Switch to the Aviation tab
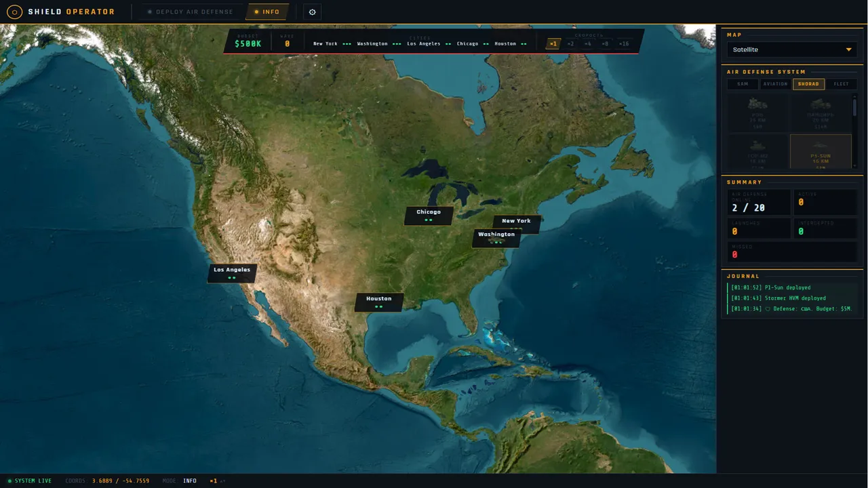The image size is (868, 488). (x=775, y=84)
